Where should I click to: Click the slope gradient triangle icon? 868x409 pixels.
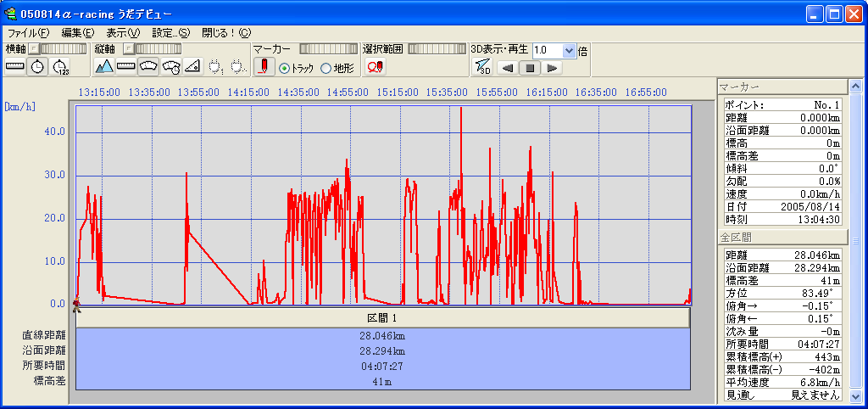click(192, 66)
